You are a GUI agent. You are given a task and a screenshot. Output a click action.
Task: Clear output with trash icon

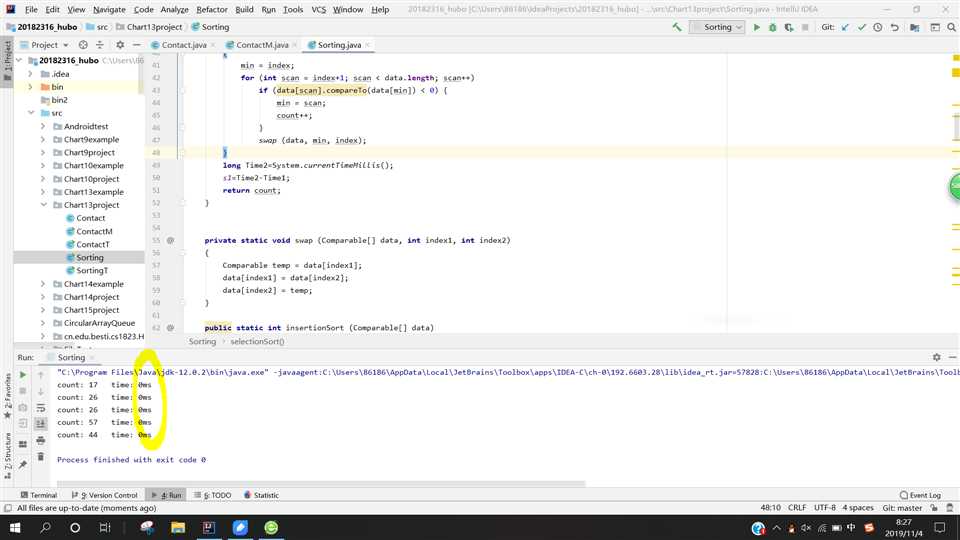click(40, 457)
